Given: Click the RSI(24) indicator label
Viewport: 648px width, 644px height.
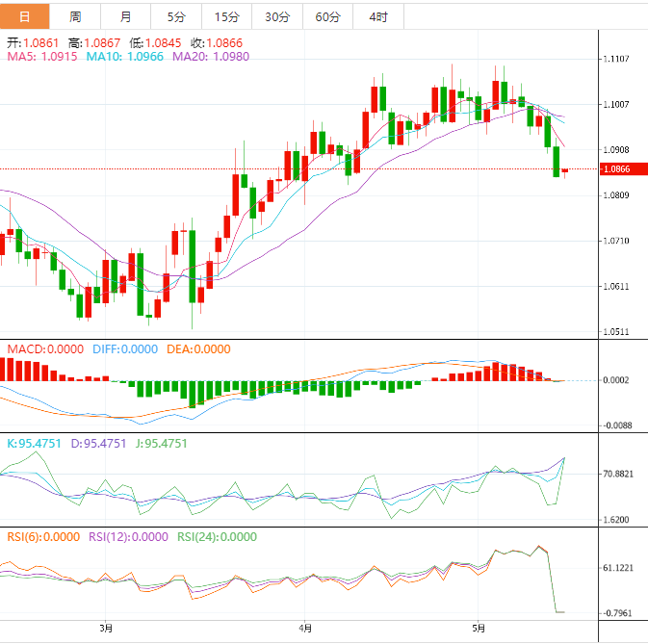Looking at the screenshot, I should [x=217, y=538].
